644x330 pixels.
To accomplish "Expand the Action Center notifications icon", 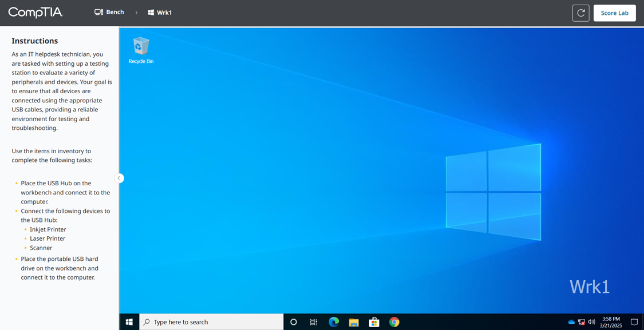I will tap(634, 322).
